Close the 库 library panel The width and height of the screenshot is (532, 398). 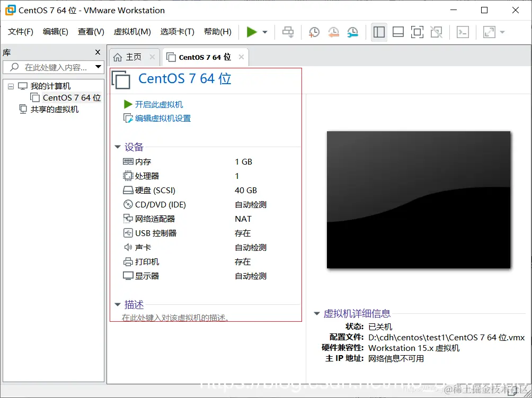(x=97, y=52)
